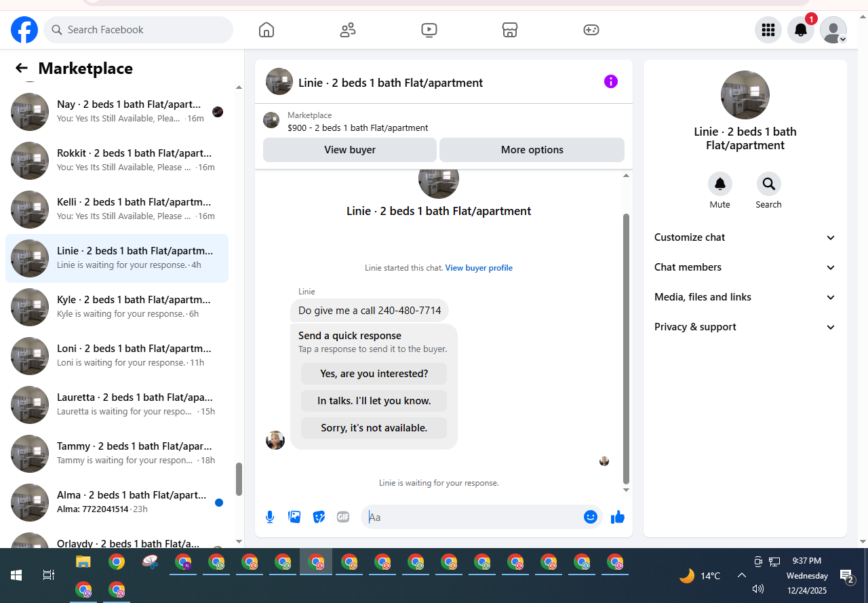Open the Kelli conversation
This screenshot has width=868, height=603.
click(117, 210)
